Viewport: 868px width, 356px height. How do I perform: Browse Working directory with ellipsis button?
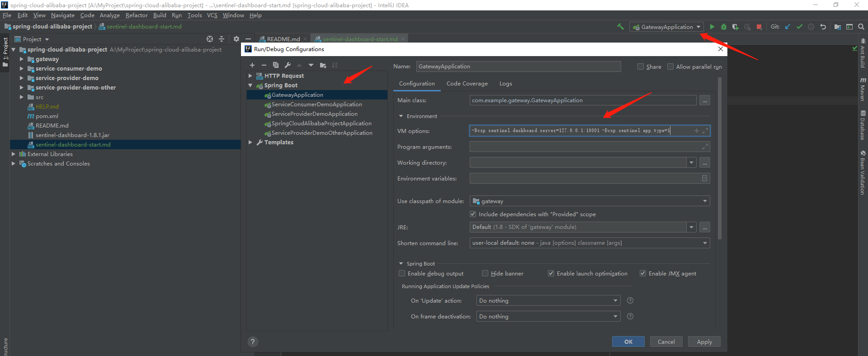[705, 162]
